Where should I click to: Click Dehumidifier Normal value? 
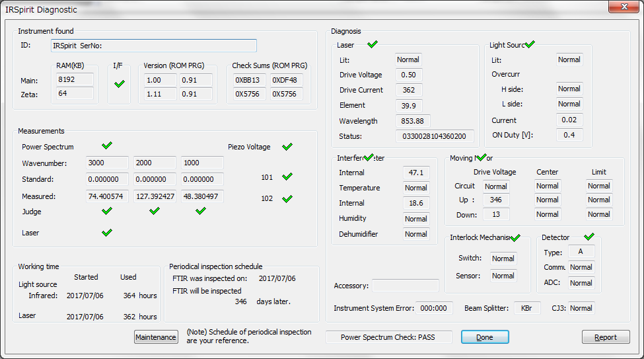[417, 234]
